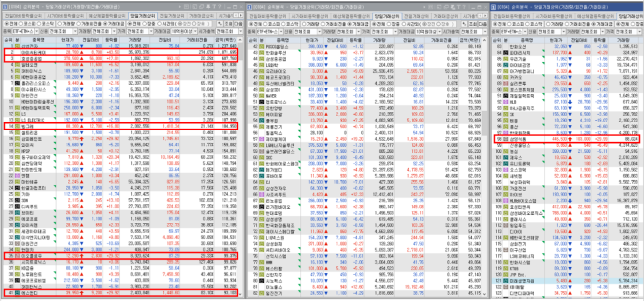Click the pin icon in left window title bar
This screenshot has height=301, width=644.
(x=208, y=7)
